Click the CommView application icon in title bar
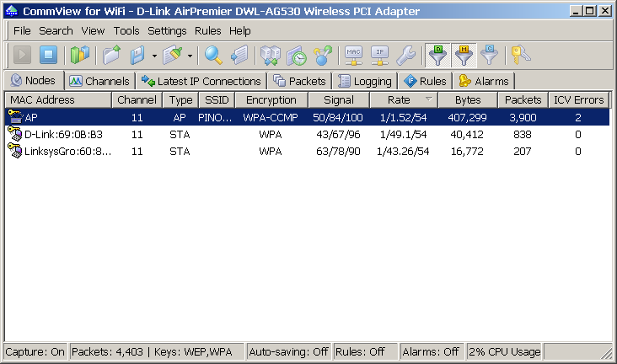This screenshot has height=364, width=617. point(12,11)
